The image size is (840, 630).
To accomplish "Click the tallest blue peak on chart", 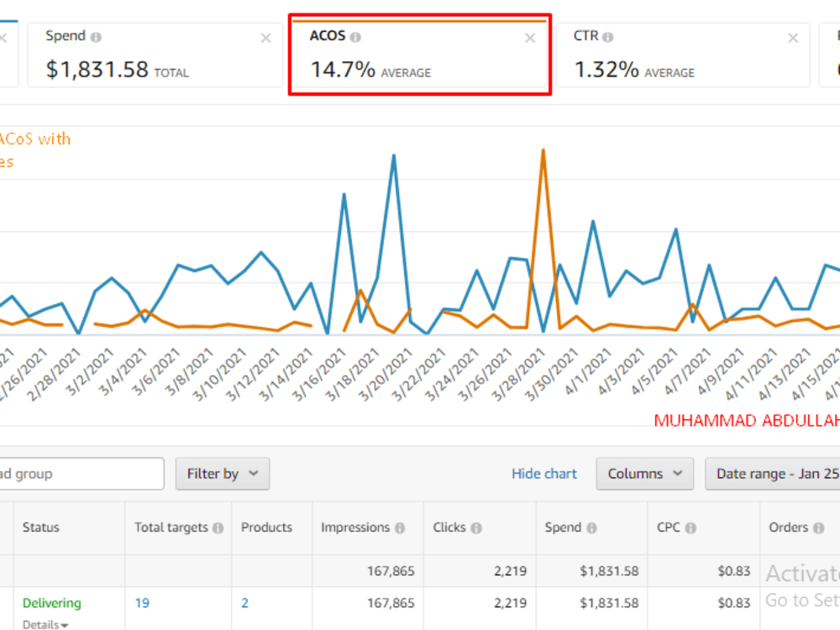I will click(x=394, y=156).
